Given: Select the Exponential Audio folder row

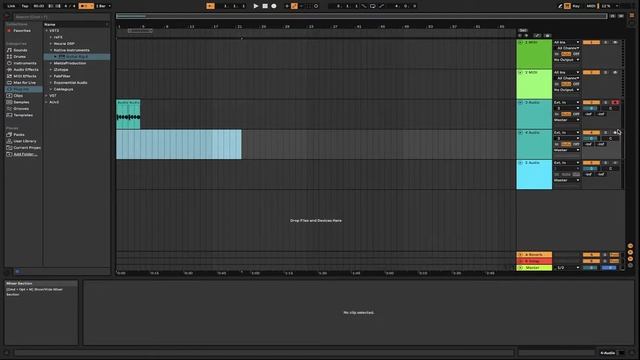Looking at the screenshot, I should coord(77,83).
